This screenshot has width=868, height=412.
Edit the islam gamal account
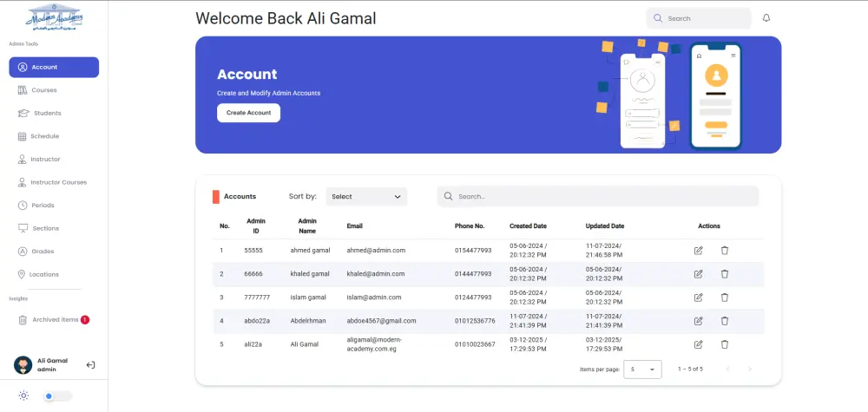699,298
